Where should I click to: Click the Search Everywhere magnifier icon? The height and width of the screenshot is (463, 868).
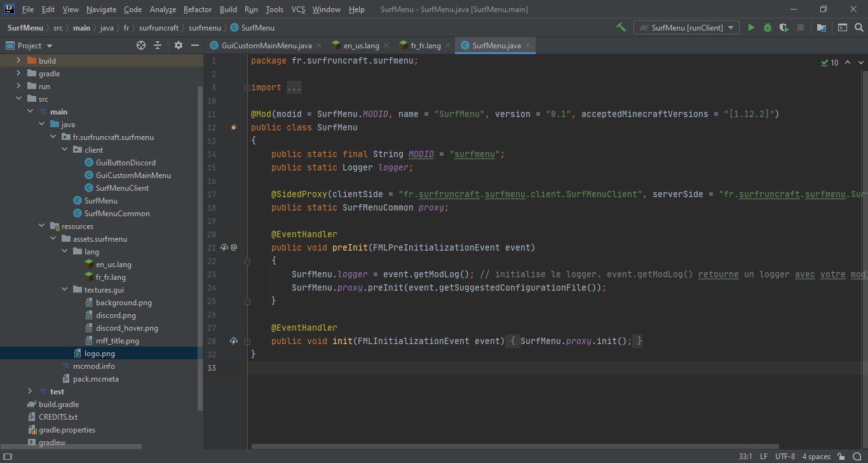[x=859, y=27]
